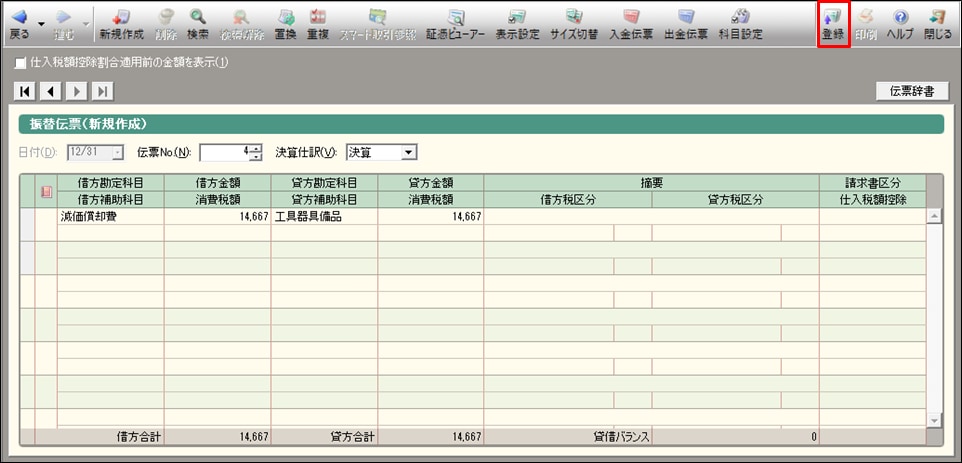Open the 証憑ビューアー viewer

coord(456,23)
